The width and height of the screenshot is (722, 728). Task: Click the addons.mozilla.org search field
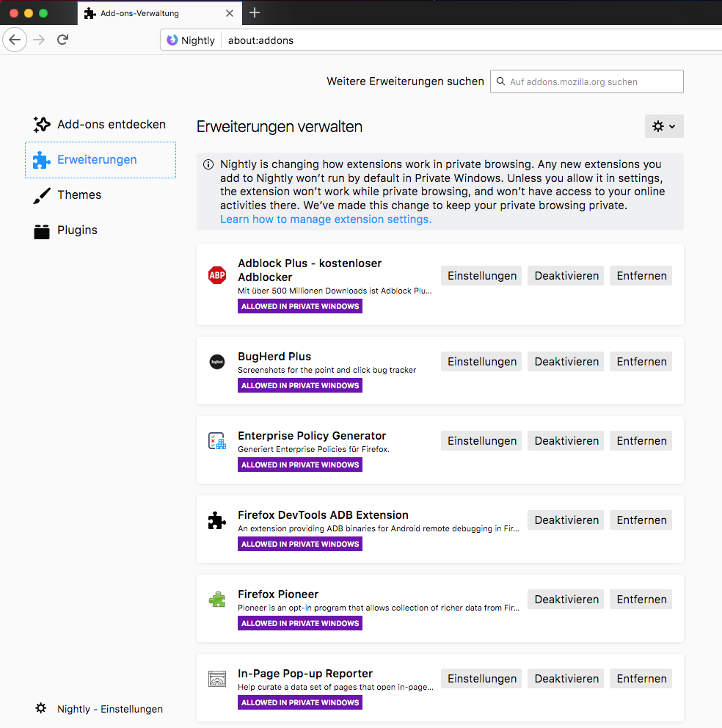tap(594, 81)
